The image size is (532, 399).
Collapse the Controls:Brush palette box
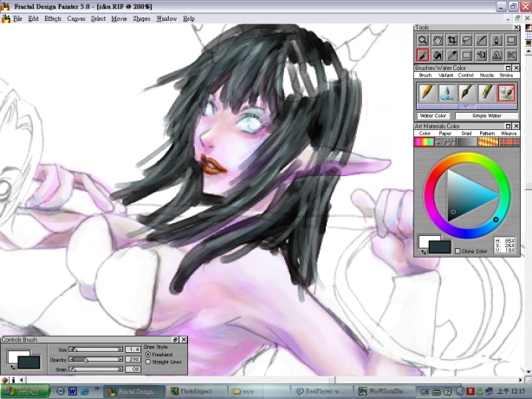(x=176, y=339)
